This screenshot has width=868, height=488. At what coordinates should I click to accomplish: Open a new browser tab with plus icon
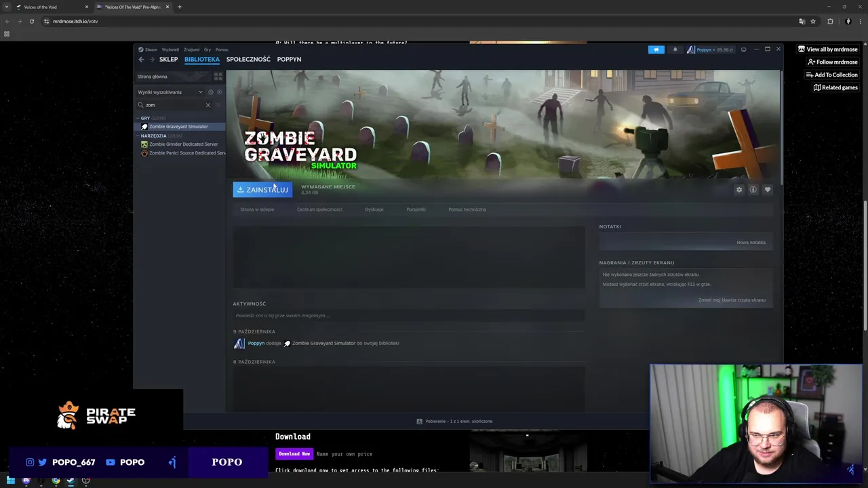[180, 7]
